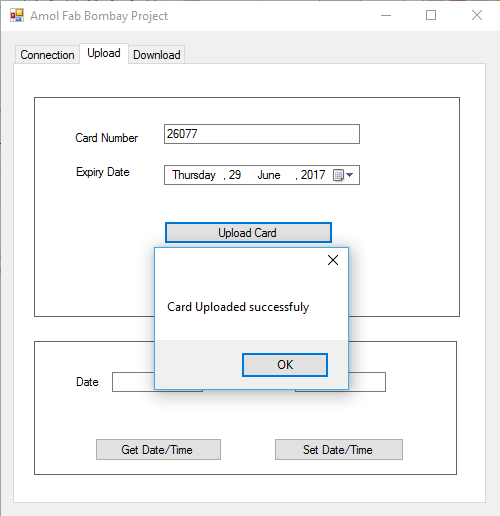
Task: Click the Expiry Date label
Action: [x=103, y=172]
